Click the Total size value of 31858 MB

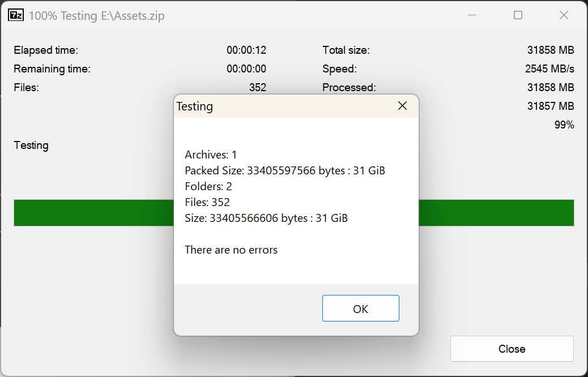[551, 50]
